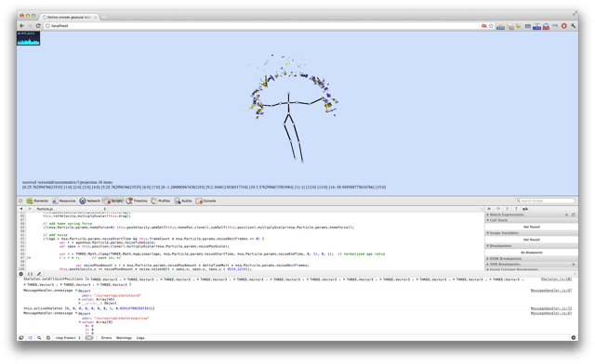595x364 pixels.
Task: Click the edit script pencil button
Action: [39, 274]
